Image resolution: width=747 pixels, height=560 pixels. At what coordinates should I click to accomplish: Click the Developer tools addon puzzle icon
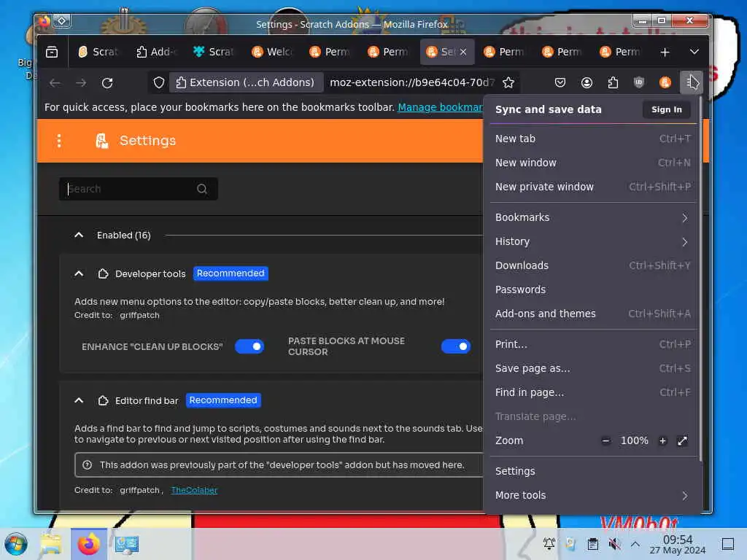[x=103, y=273]
